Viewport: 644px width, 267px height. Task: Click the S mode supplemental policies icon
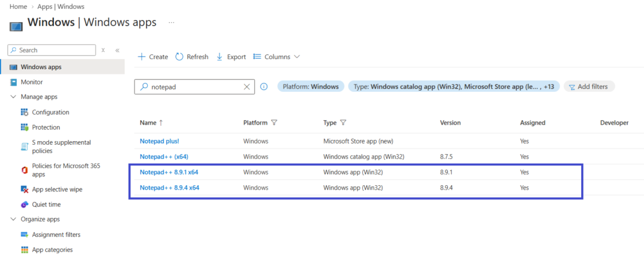(x=25, y=147)
